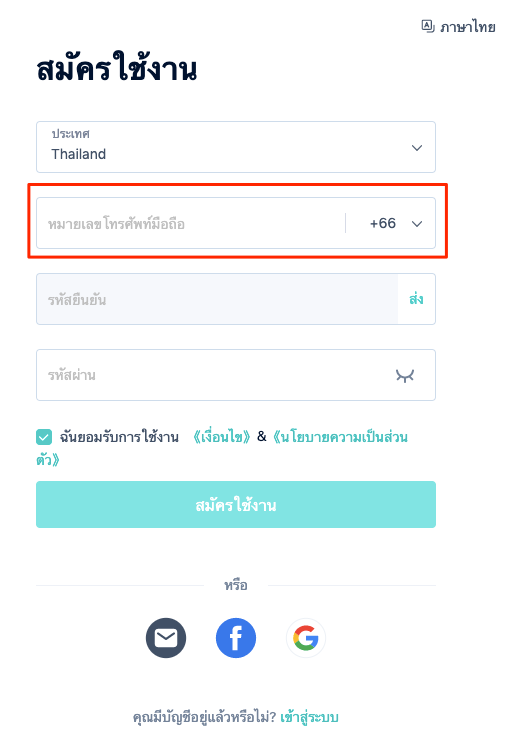Expand the ประเทศ Thailand country dropdown
This screenshot has height=748, width=505.
coord(236,147)
